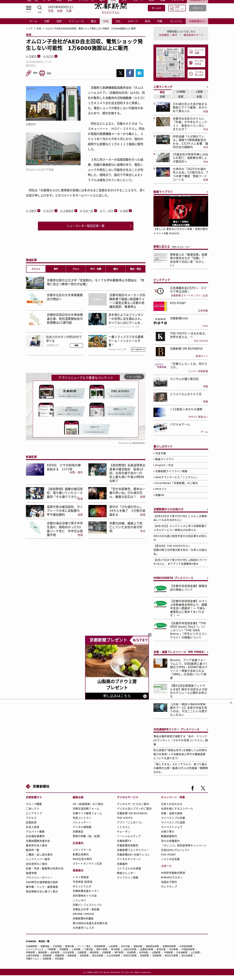Share via Hatena Bookmark B! icon

coord(139,73)
